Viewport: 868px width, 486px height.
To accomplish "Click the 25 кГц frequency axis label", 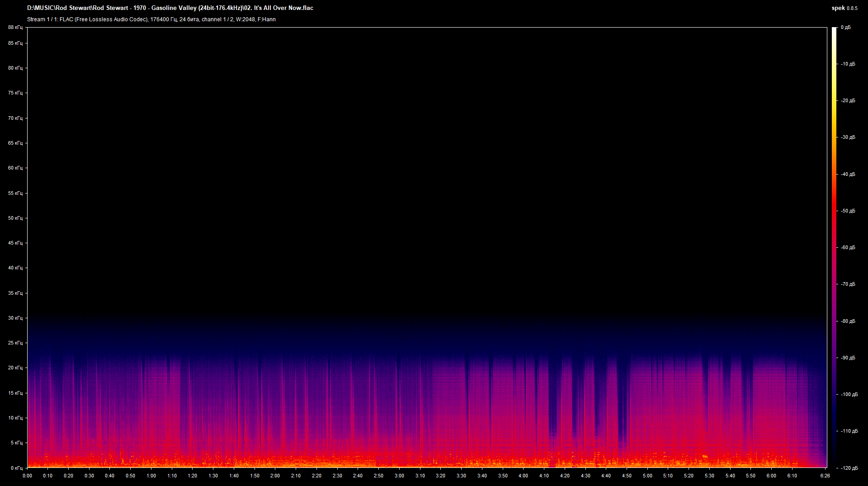I will coord(15,343).
